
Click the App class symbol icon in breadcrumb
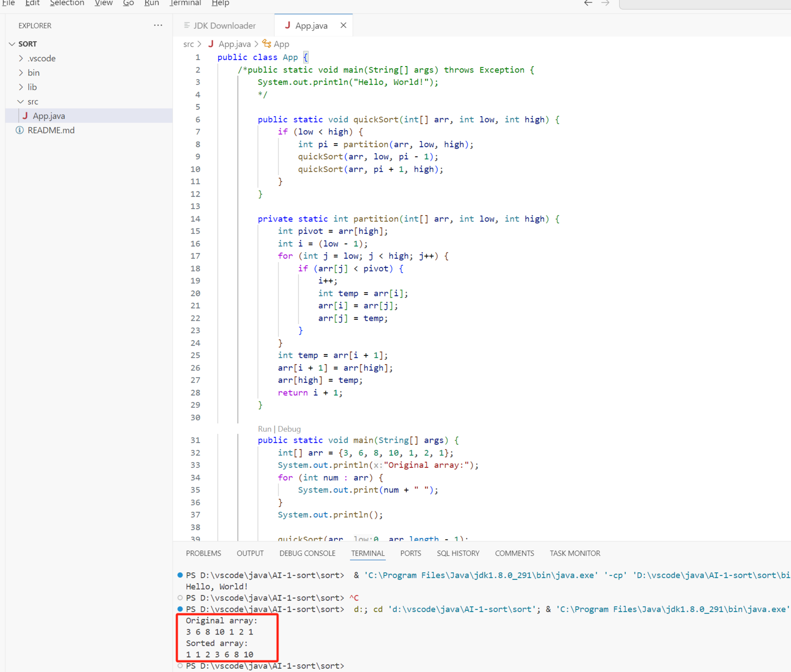(x=266, y=44)
